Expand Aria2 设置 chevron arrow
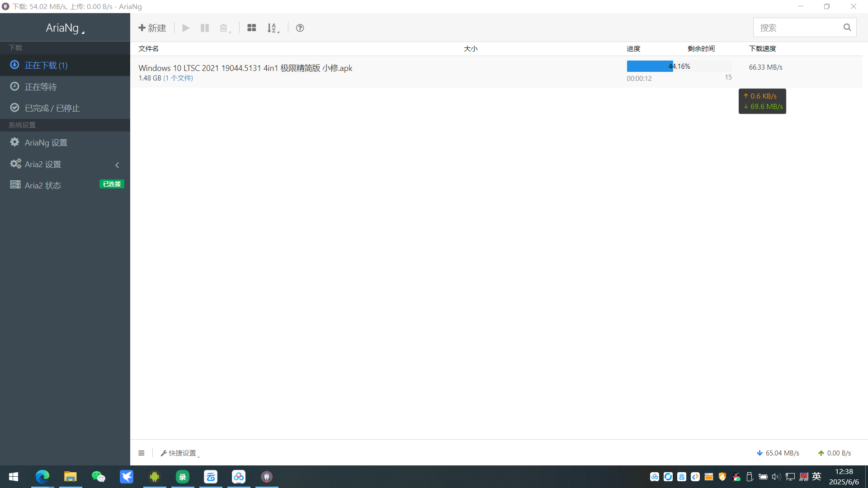This screenshot has height=488, width=868. tap(118, 165)
